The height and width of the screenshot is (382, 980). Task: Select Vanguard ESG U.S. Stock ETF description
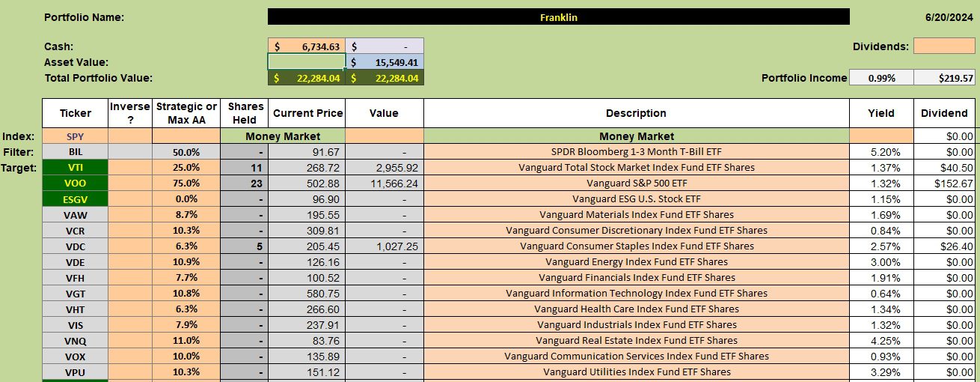tap(637, 199)
